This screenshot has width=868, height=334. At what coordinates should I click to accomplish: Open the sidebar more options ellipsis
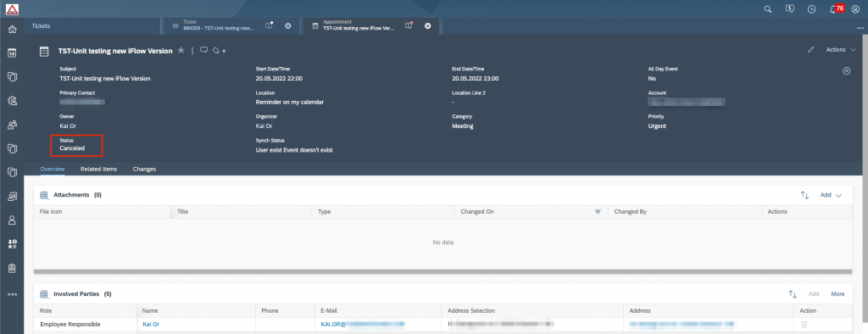pos(12,295)
